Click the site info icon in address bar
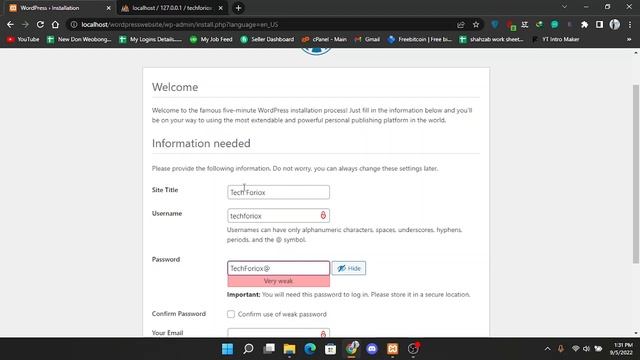 pos(74,24)
